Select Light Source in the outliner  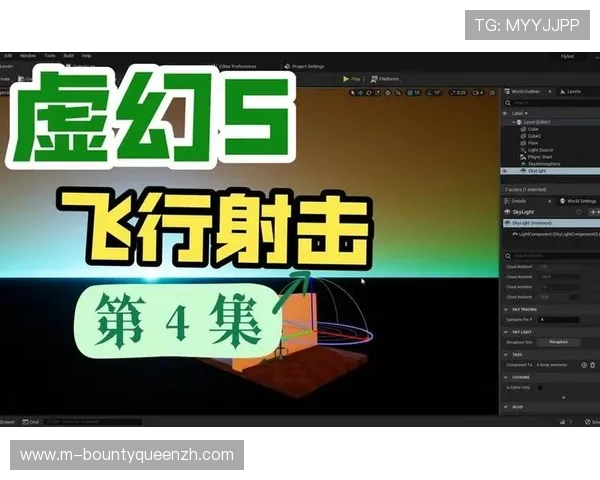540,150
